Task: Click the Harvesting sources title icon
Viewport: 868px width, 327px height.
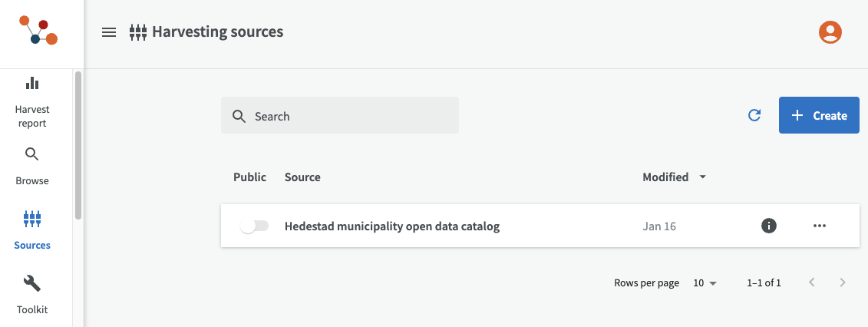Action: [x=138, y=32]
